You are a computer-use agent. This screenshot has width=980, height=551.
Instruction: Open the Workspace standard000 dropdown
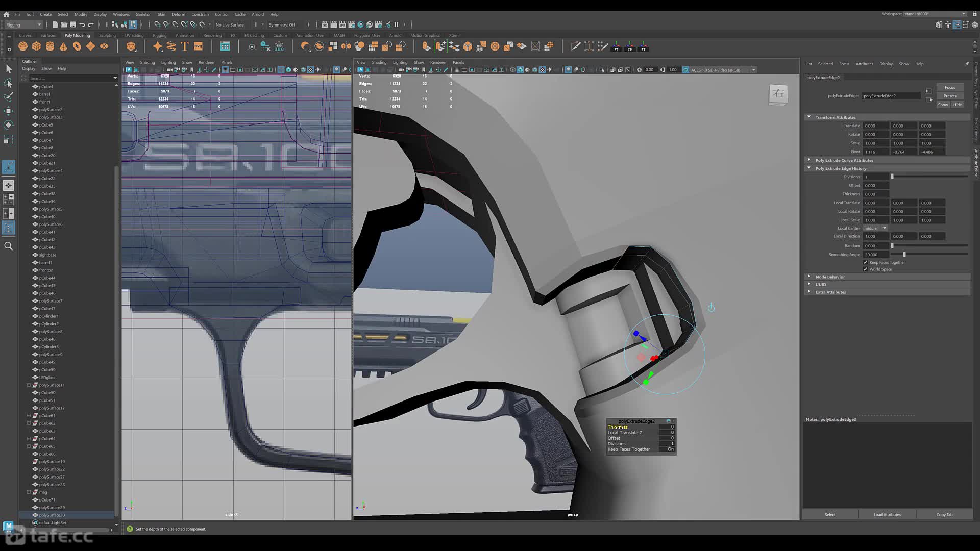point(935,14)
